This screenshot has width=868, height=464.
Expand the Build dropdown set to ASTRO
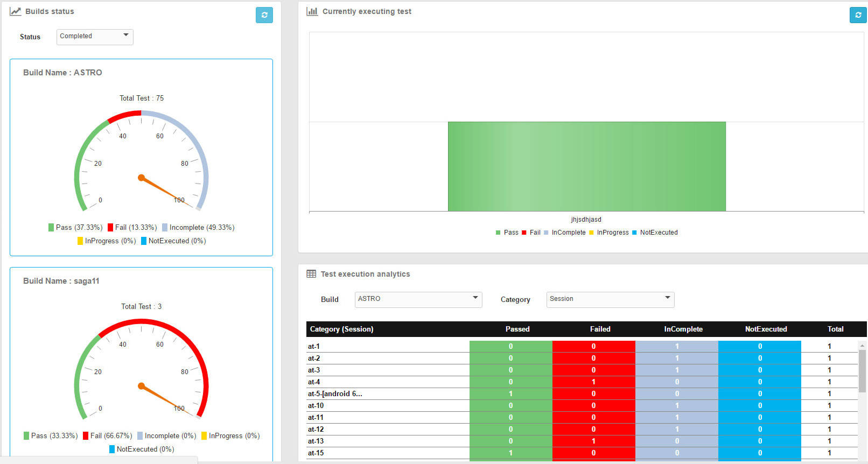point(418,299)
